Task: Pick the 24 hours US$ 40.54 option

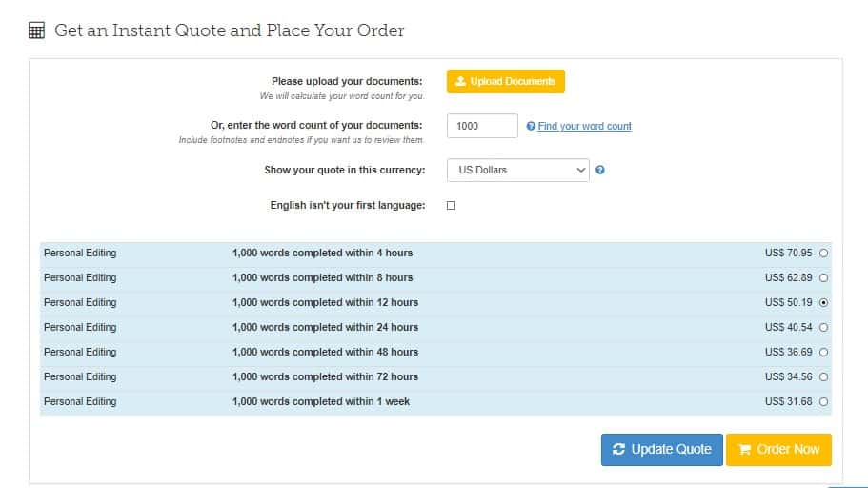Action: coord(824,327)
